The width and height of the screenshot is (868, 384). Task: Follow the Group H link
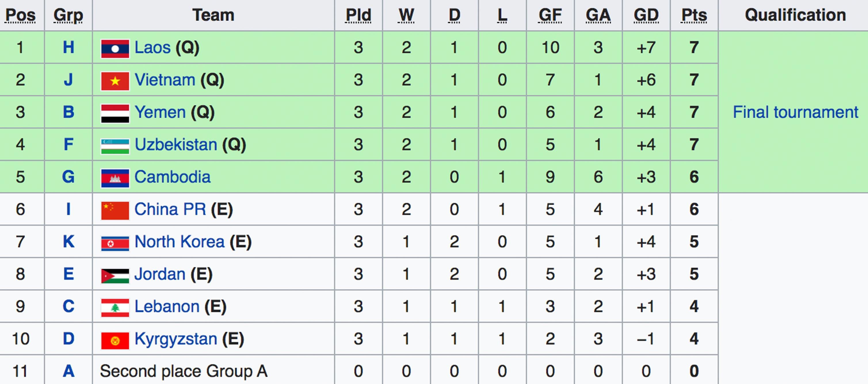coord(68,47)
